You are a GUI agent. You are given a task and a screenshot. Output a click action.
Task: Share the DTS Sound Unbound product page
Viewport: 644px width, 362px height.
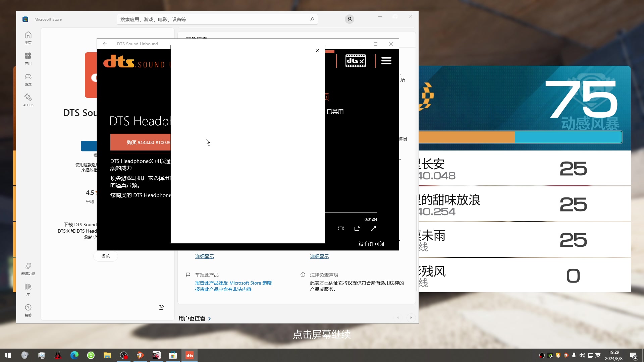coord(161,307)
